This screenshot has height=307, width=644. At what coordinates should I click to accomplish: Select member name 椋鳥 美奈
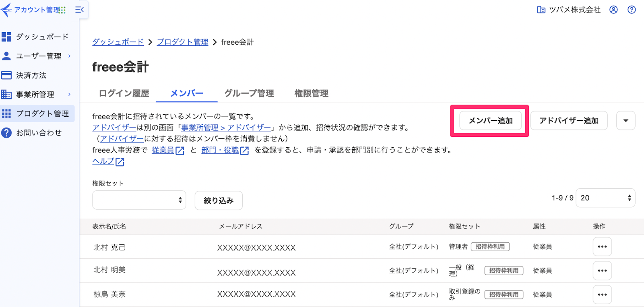pos(109,295)
